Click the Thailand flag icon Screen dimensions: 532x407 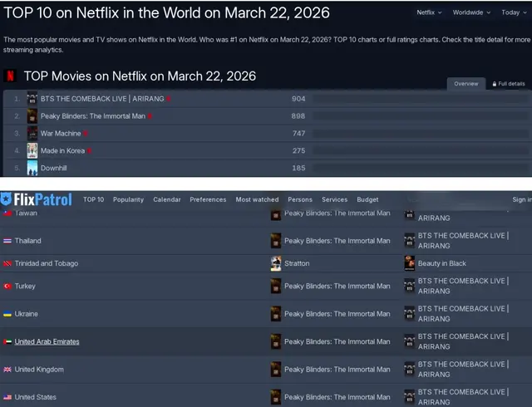[x=7, y=241]
